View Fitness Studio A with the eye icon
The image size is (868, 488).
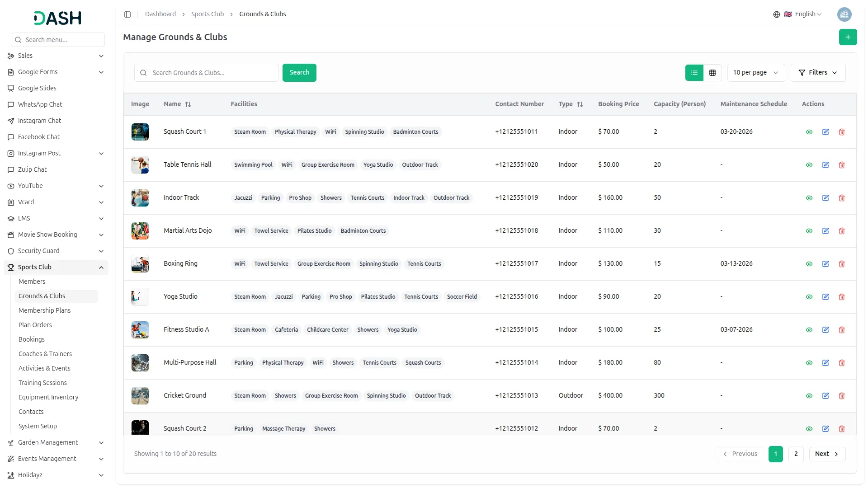point(809,330)
